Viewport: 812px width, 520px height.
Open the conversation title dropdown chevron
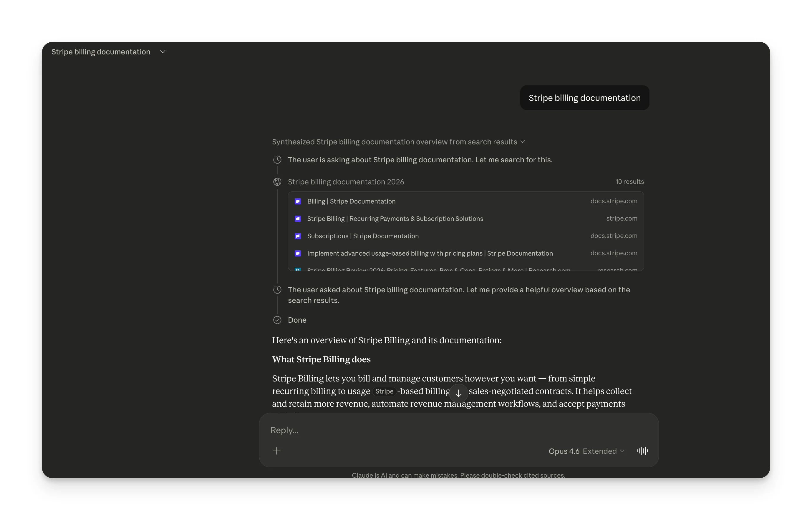click(x=163, y=52)
